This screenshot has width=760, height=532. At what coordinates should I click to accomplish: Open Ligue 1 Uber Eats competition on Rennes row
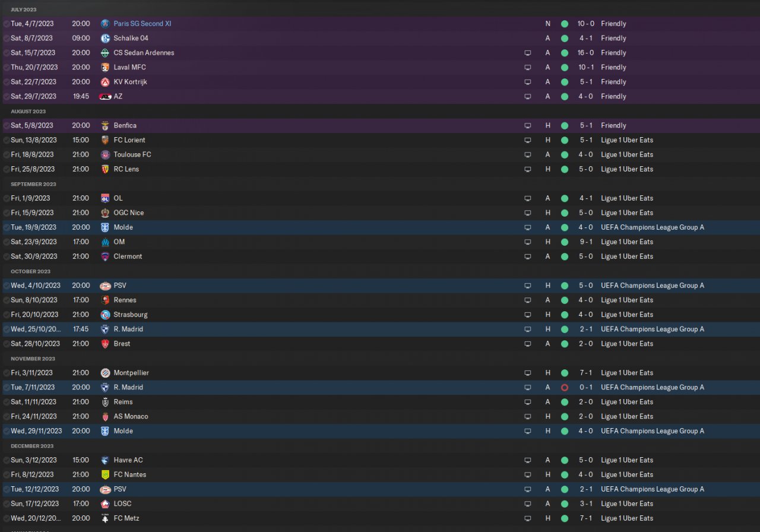coord(626,300)
